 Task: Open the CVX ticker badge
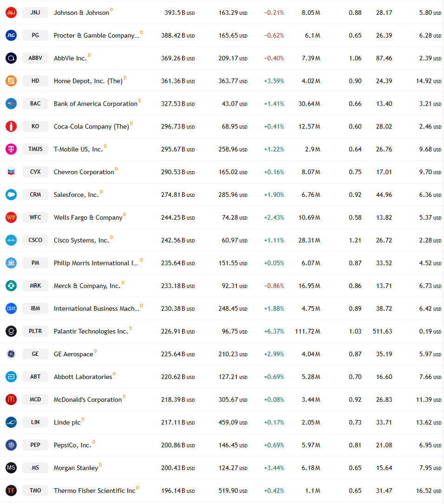(x=35, y=172)
